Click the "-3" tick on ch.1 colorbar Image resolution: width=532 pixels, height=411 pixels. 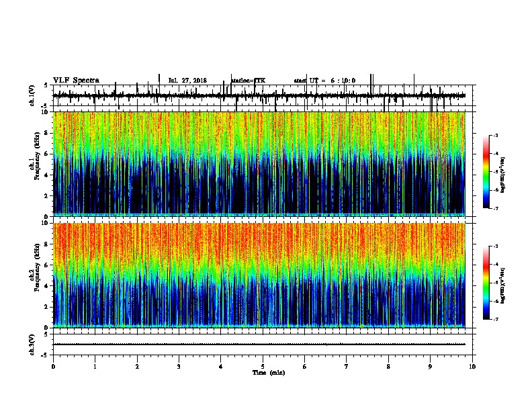tap(496, 135)
